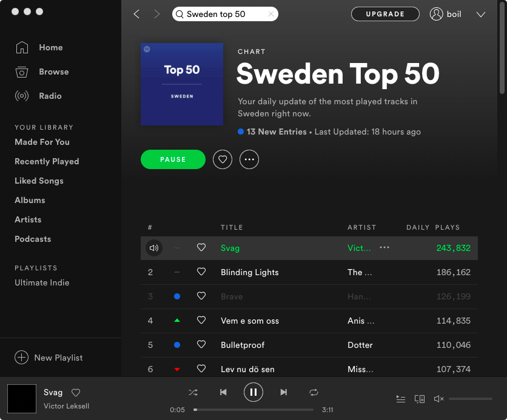Select the Blinding Lights track title
This screenshot has width=507, height=420.
250,272
